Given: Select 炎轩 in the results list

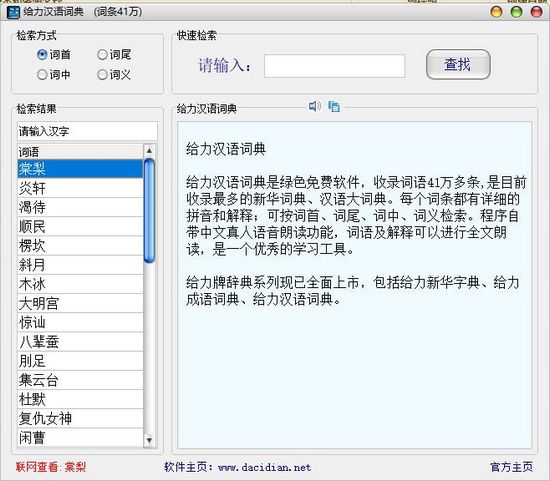Looking at the screenshot, I should (80, 188).
